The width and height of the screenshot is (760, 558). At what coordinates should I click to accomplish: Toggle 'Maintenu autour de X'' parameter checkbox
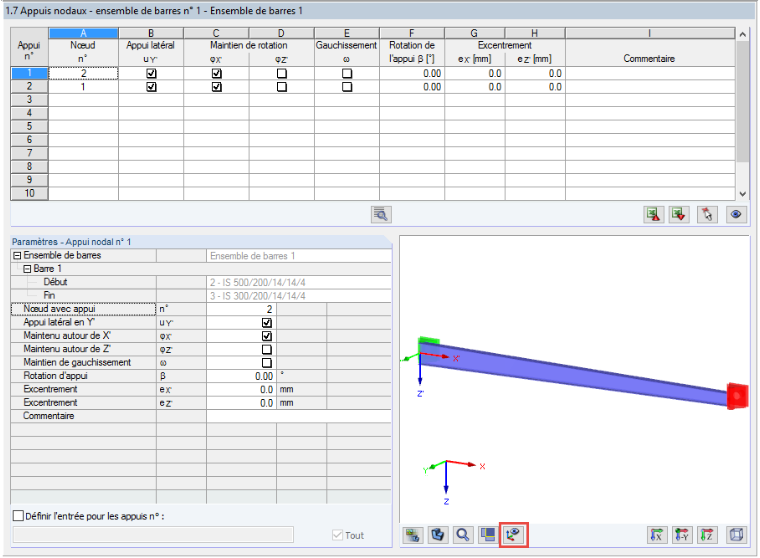click(267, 336)
